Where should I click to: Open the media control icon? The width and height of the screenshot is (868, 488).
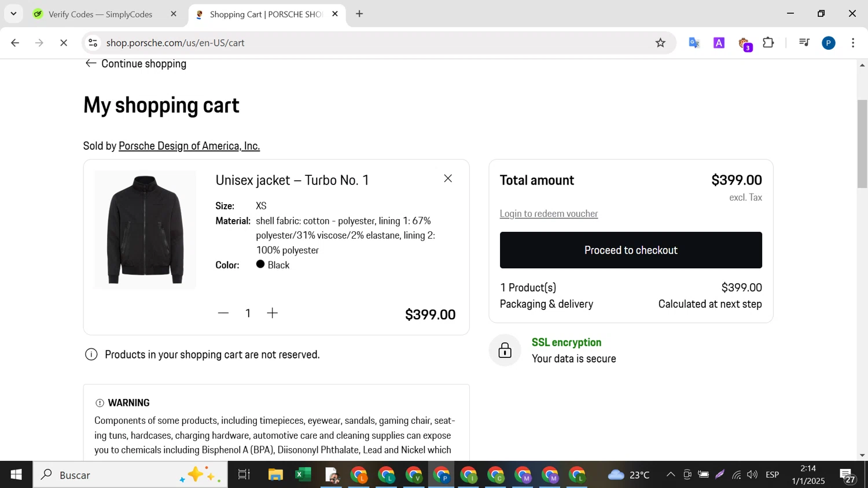coord(804,42)
